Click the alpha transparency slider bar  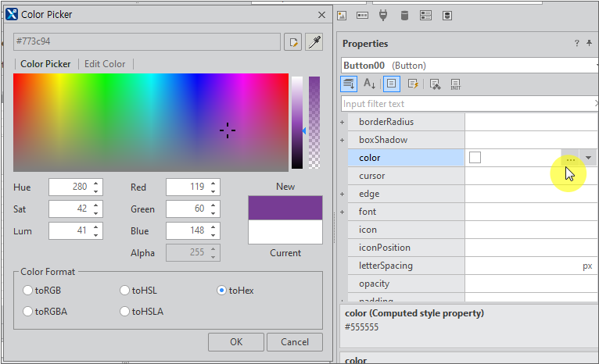pos(314,122)
